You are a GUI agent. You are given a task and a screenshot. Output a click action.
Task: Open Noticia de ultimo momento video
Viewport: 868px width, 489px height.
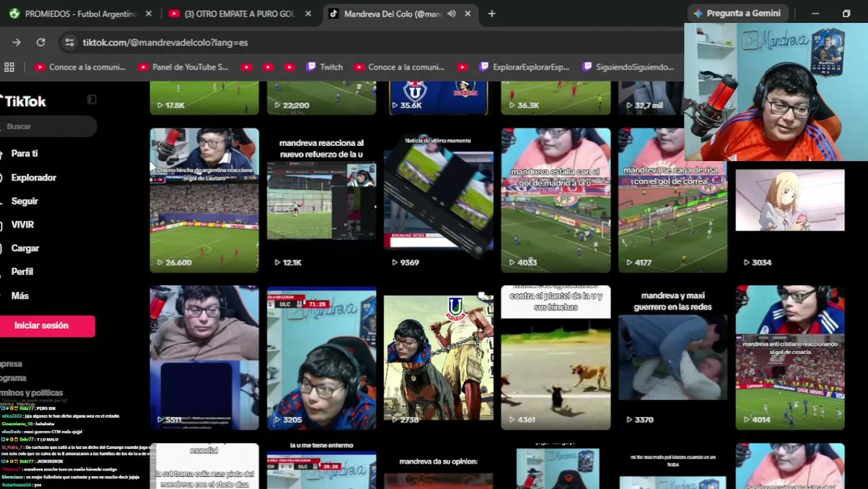tap(439, 200)
